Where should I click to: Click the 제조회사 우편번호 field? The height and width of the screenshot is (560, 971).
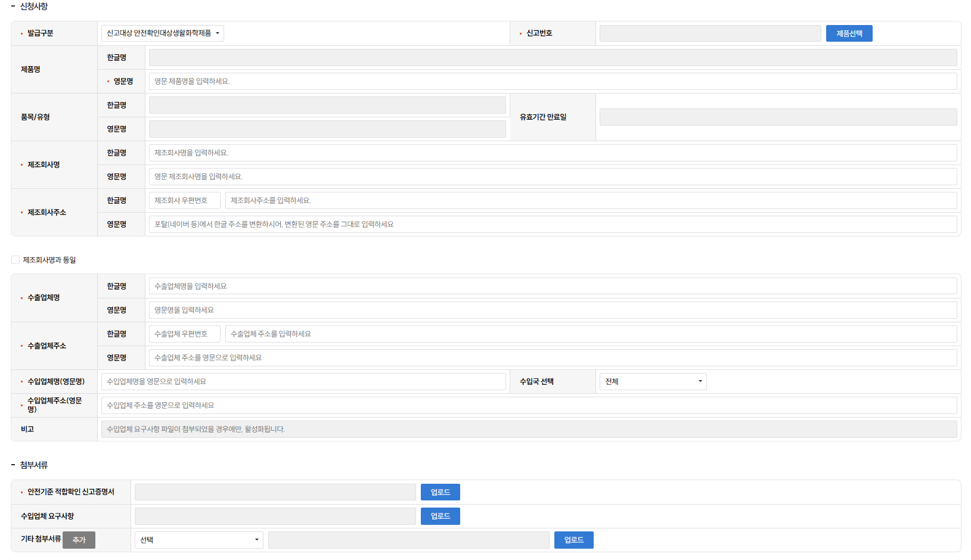pos(184,200)
